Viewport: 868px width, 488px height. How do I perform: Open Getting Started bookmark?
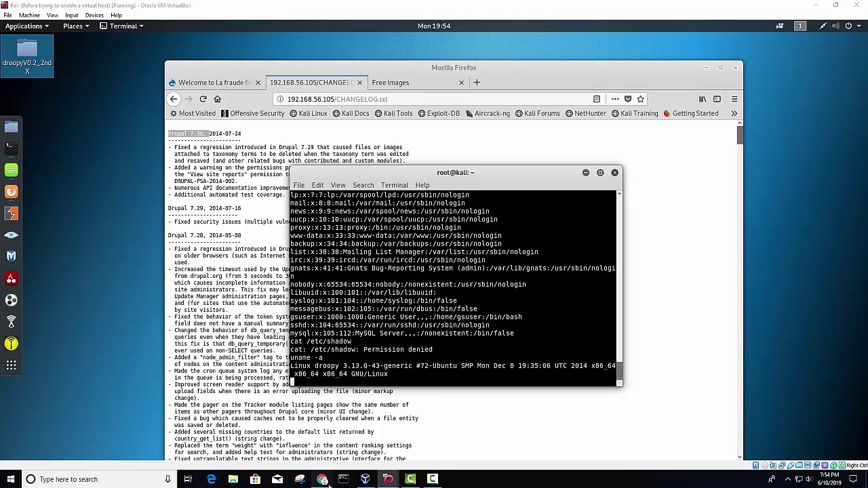point(690,113)
